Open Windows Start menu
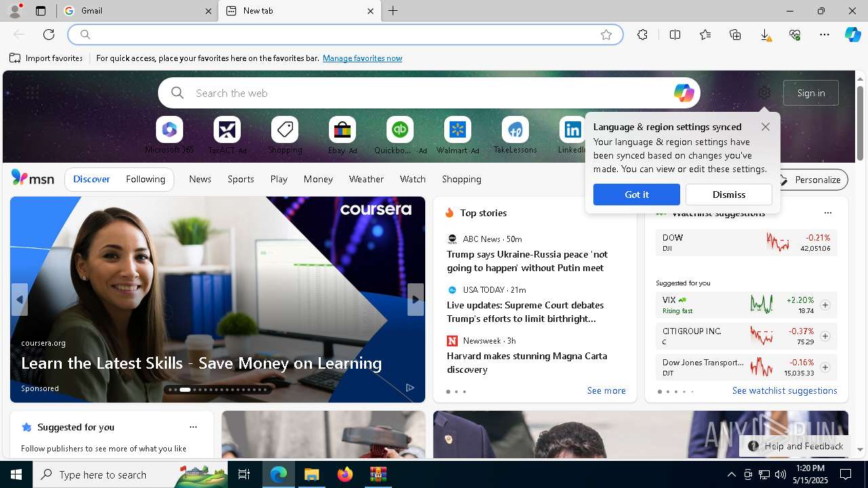868x488 pixels. (x=16, y=474)
